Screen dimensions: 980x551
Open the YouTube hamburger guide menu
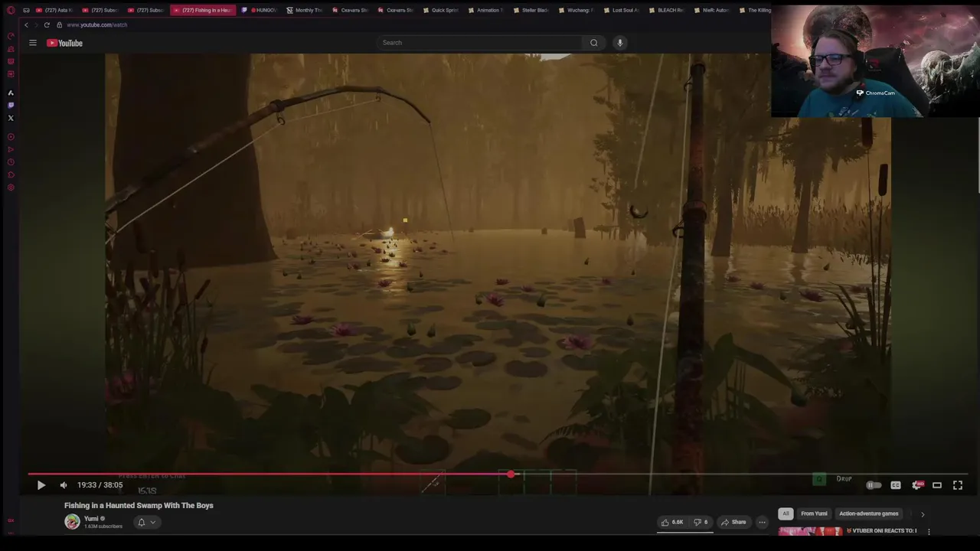(33, 43)
